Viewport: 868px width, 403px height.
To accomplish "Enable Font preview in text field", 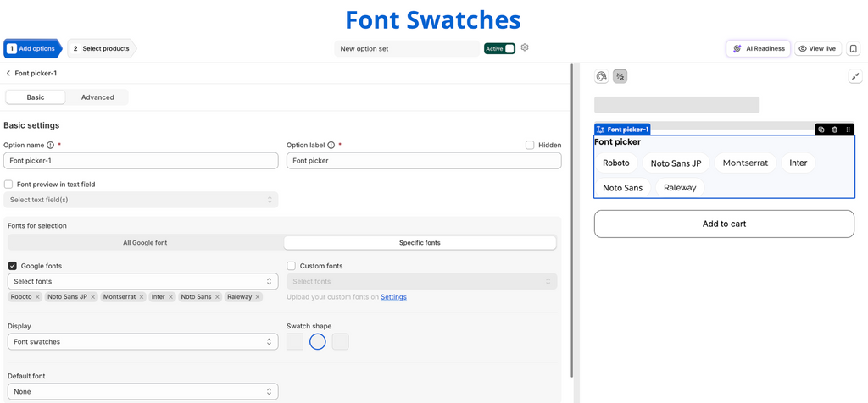I will pos(8,184).
